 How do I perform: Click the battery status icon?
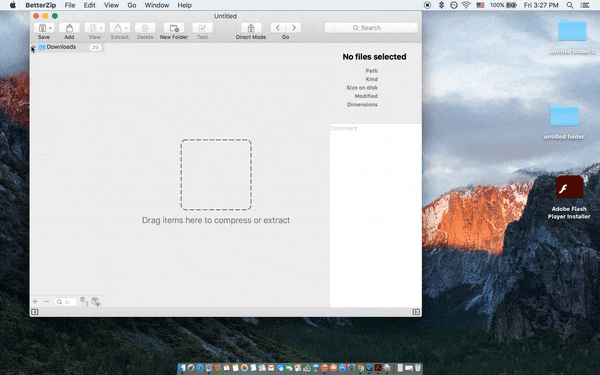(503, 5)
